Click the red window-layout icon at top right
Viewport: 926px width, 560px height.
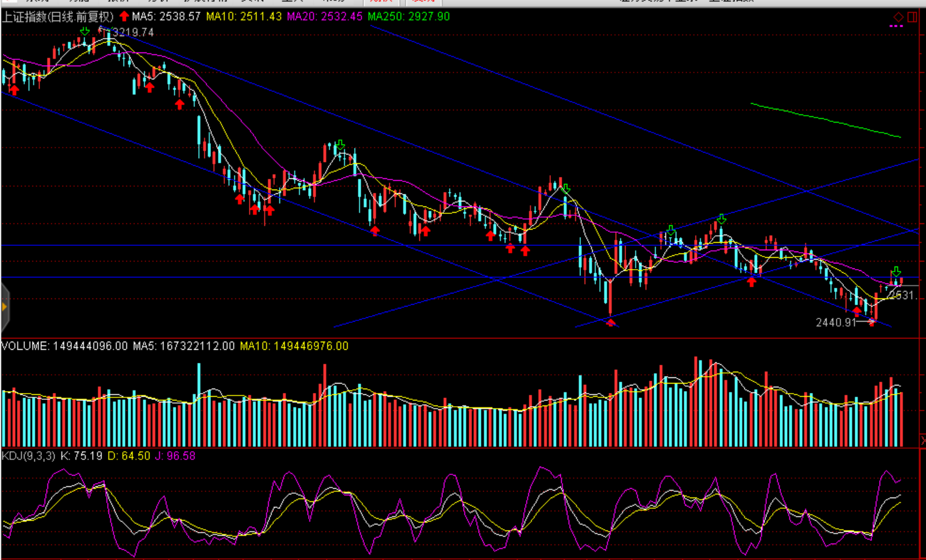tap(912, 17)
